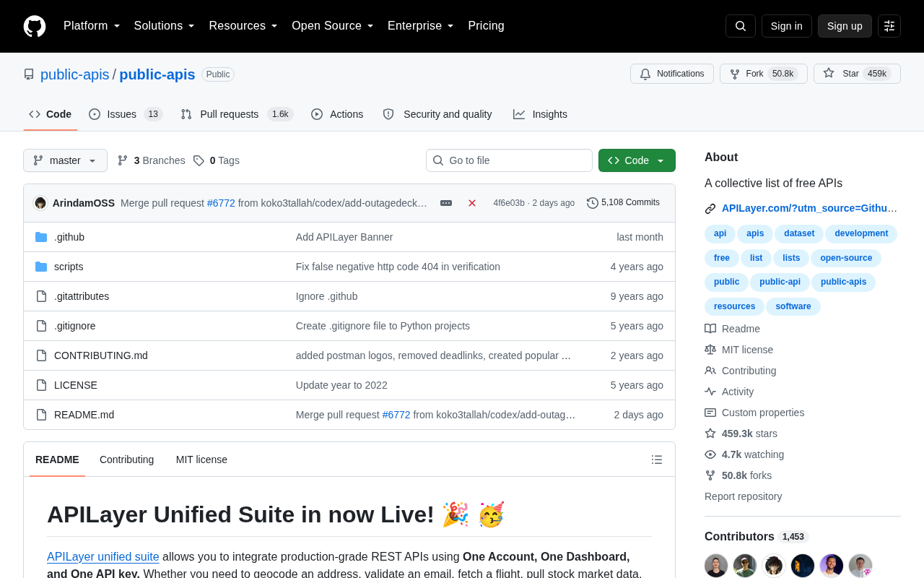Open Custom properties link

click(x=755, y=413)
